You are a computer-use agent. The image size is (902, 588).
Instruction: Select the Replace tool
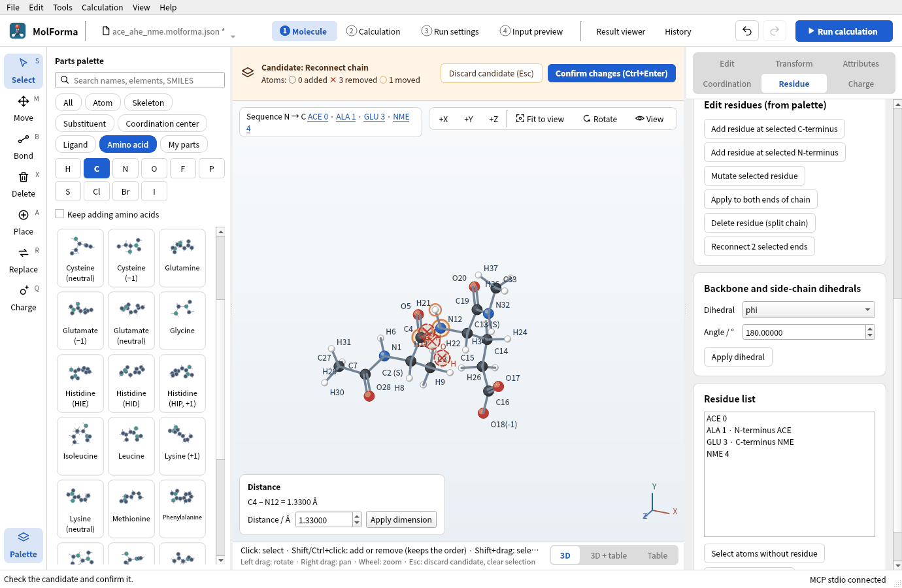point(24,260)
